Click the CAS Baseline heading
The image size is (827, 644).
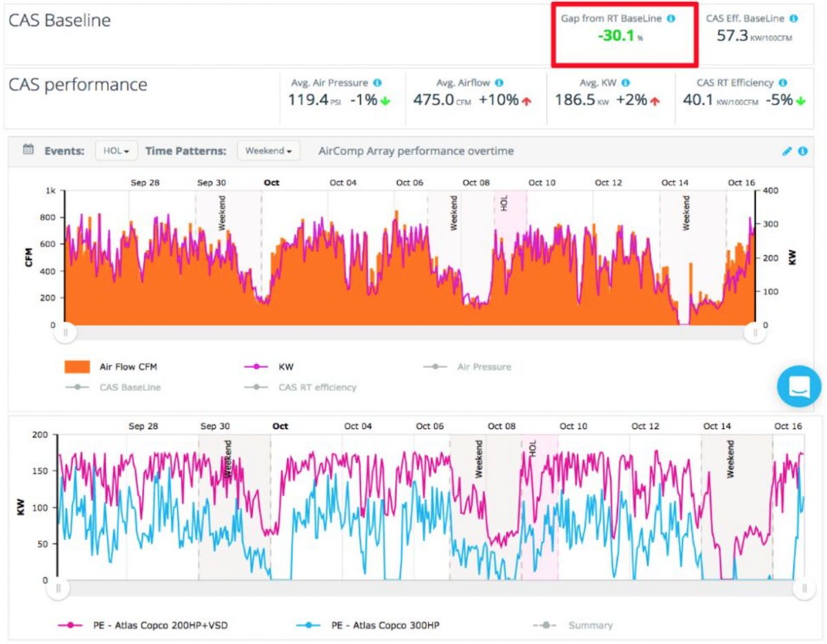click(59, 20)
